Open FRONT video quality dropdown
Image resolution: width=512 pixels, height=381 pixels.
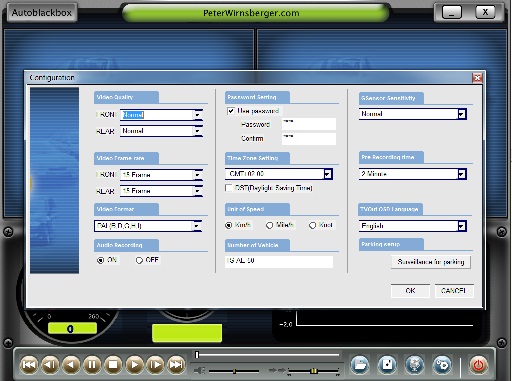(198, 115)
